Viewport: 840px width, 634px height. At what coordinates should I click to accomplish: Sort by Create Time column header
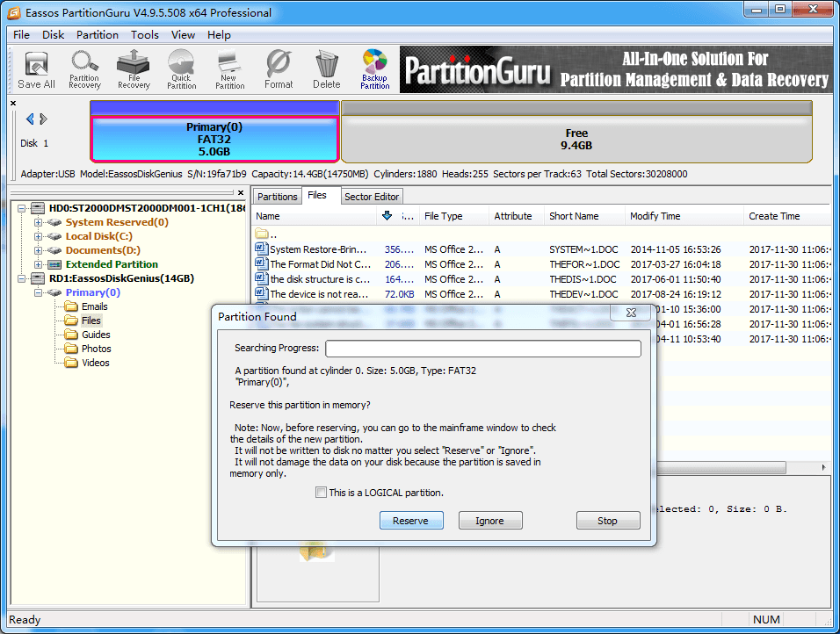(x=787, y=216)
